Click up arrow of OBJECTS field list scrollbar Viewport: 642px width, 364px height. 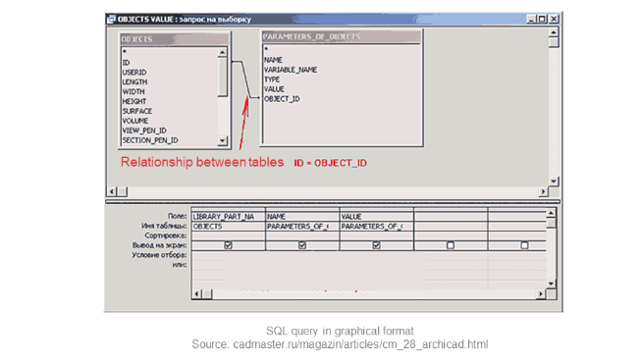(x=222, y=52)
